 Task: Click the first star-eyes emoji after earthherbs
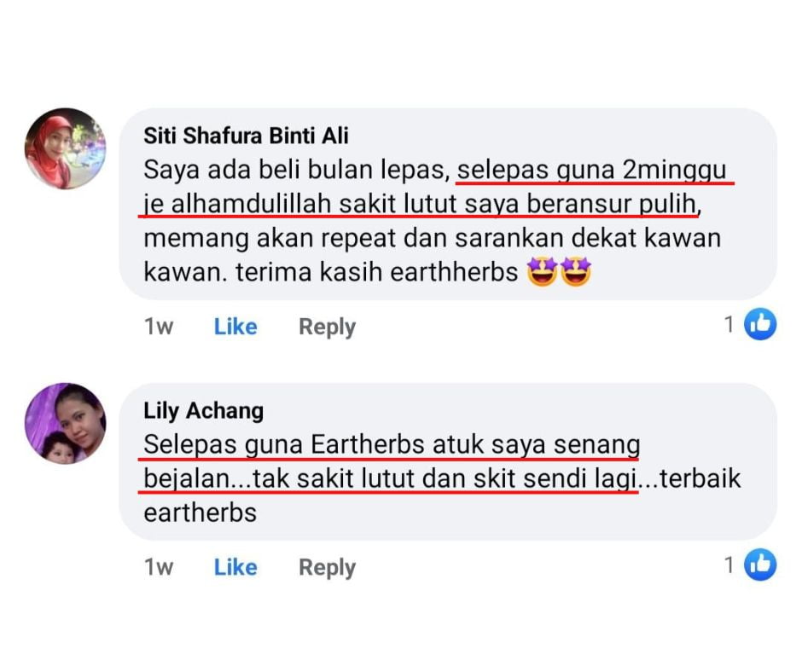pos(543,273)
